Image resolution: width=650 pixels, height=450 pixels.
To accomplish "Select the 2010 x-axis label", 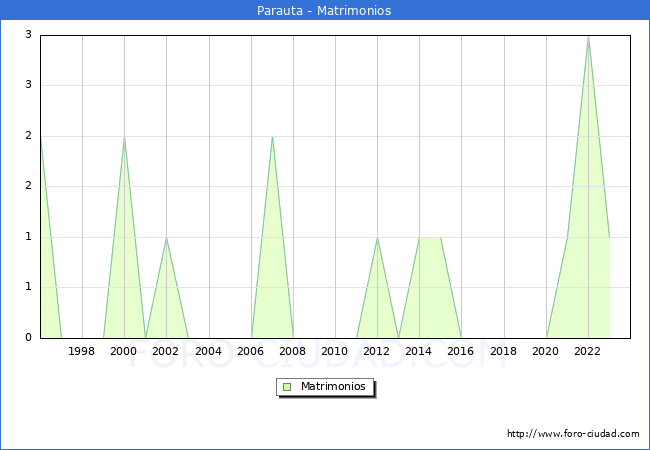I will pos(335,351).
